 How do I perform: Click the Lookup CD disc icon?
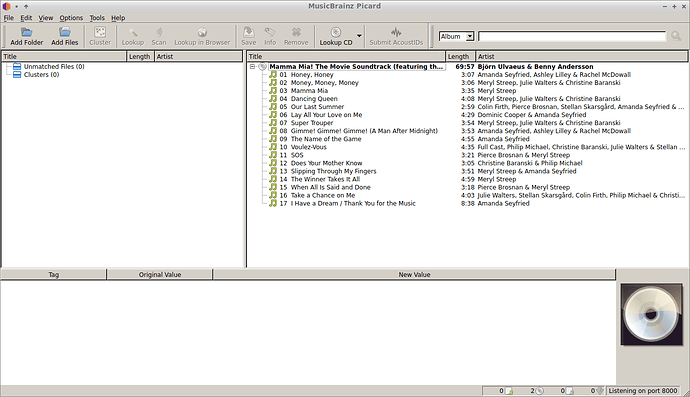pyautogui.click(x=336, y=32)
